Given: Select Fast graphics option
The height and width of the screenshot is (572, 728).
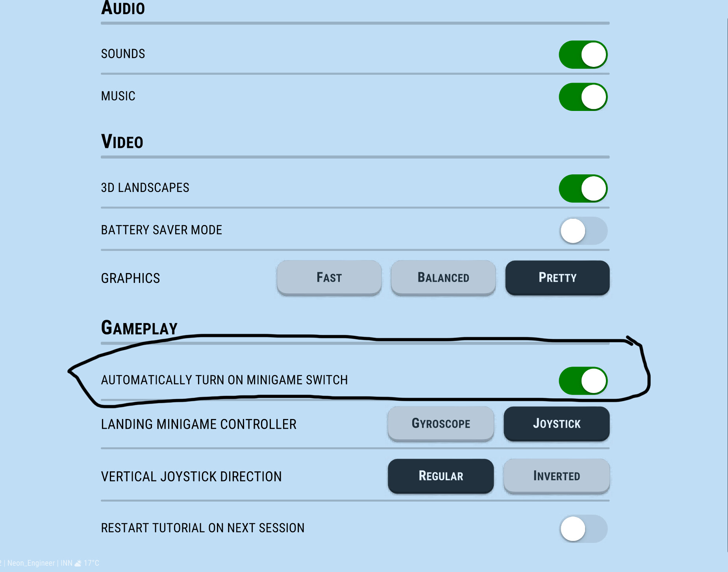Looking at the screenshot, I should pos(329,278).
